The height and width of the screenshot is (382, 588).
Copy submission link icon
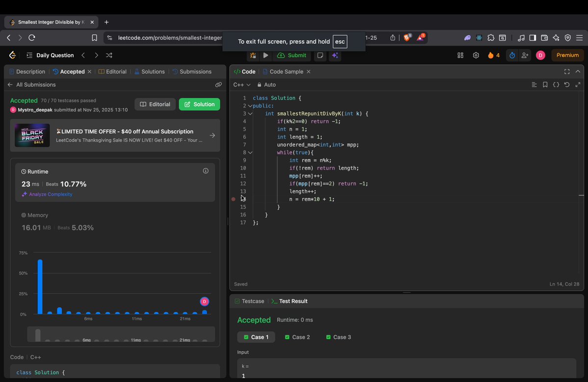(218, 85)
